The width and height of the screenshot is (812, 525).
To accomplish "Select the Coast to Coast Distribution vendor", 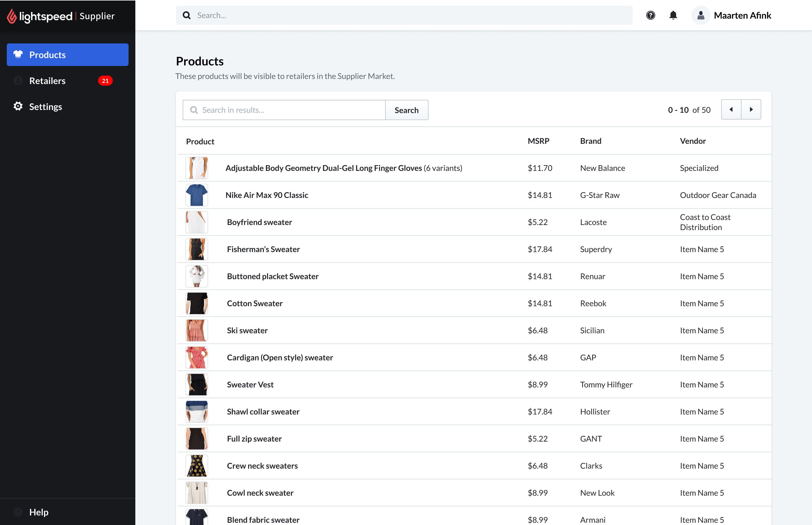I will [705, 222].
